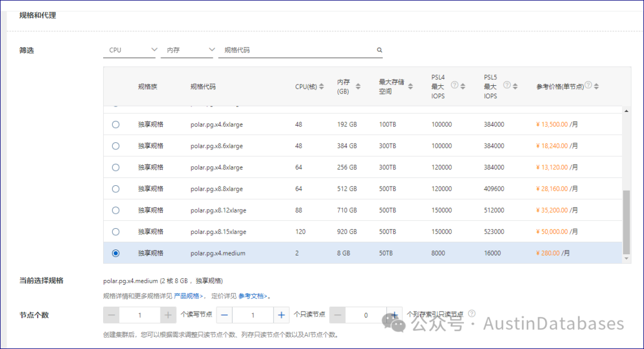Viewport: 644px width, 349px height.
Task: Click the ¥ 18,240.00 price cell
Action: [x=557, y=146]
